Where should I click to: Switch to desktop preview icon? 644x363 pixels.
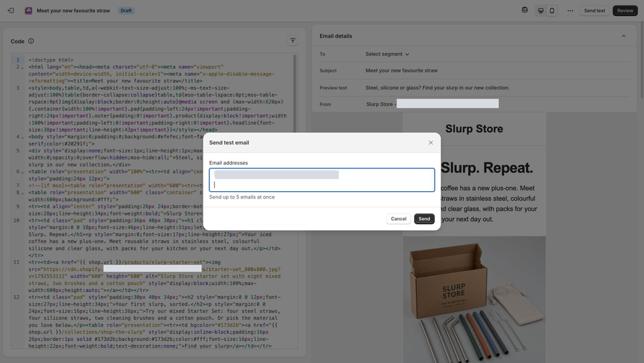541,11
